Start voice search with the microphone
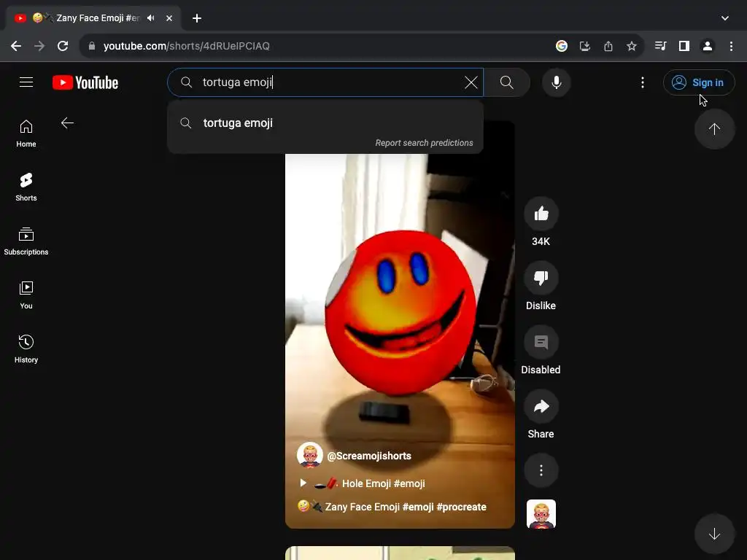This screenshot has width=747, height=560. click(557, 82)
